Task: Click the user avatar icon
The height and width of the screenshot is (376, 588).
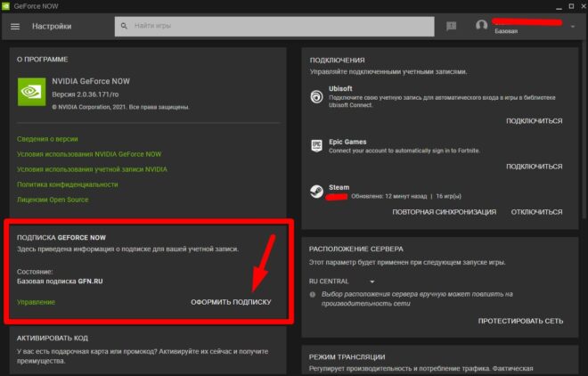Action: 481,26
